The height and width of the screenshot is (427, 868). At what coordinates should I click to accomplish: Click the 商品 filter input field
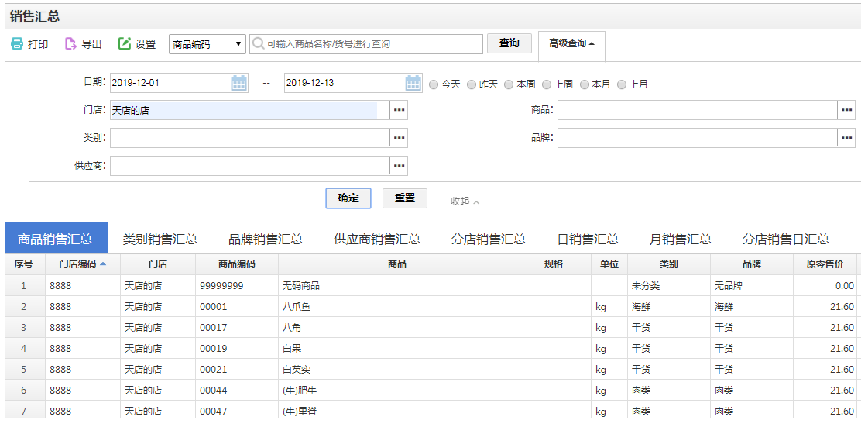[698, 110]
